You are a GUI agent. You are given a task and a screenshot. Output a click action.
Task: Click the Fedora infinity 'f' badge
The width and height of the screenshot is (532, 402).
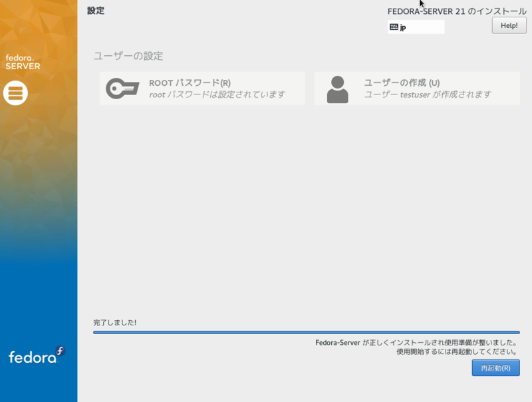point(59,351)
